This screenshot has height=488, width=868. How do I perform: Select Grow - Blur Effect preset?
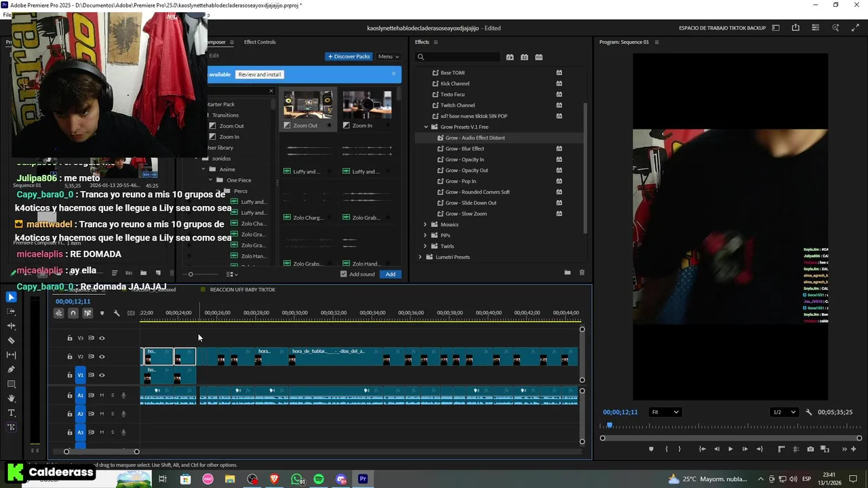click(465, 148)
